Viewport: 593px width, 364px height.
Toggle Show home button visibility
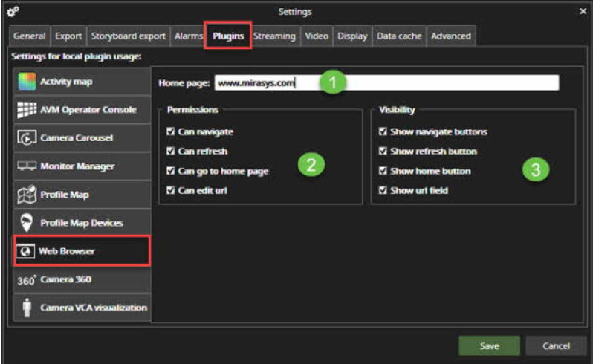[383, 171]
